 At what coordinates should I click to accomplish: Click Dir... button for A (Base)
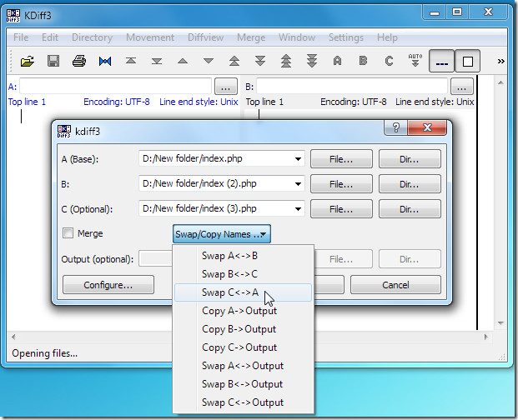[410, 159]
